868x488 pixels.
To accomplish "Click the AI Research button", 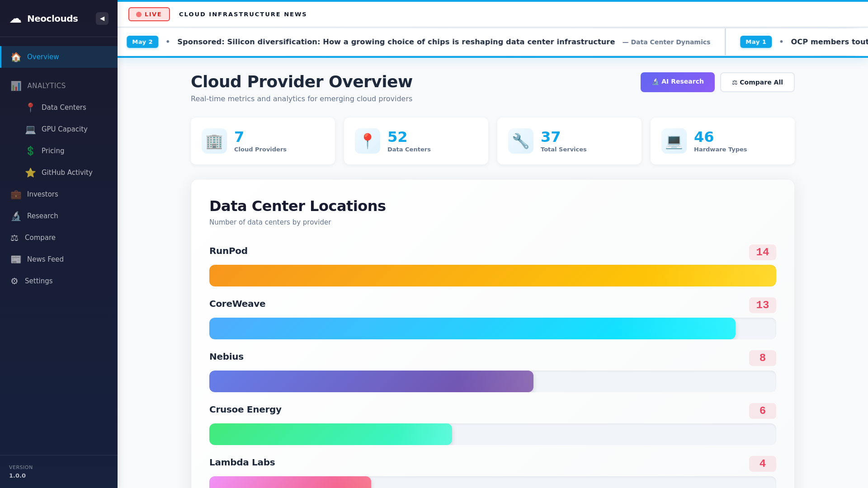I will click(x=677, y=82).
